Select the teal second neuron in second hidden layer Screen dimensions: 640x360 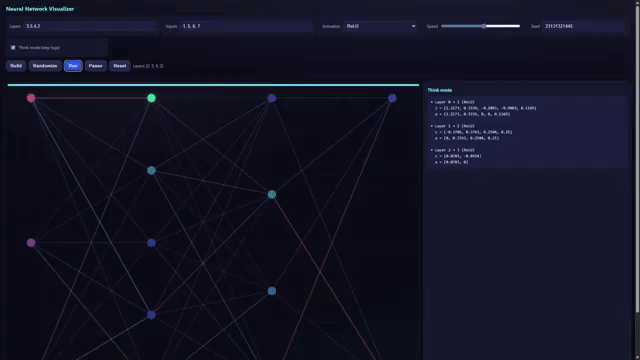[272, 195]
